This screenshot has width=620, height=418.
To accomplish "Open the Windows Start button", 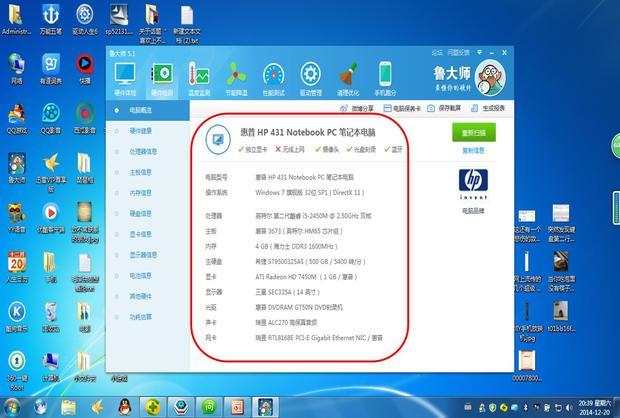I will pyautogui.click(x=12, y=408).
